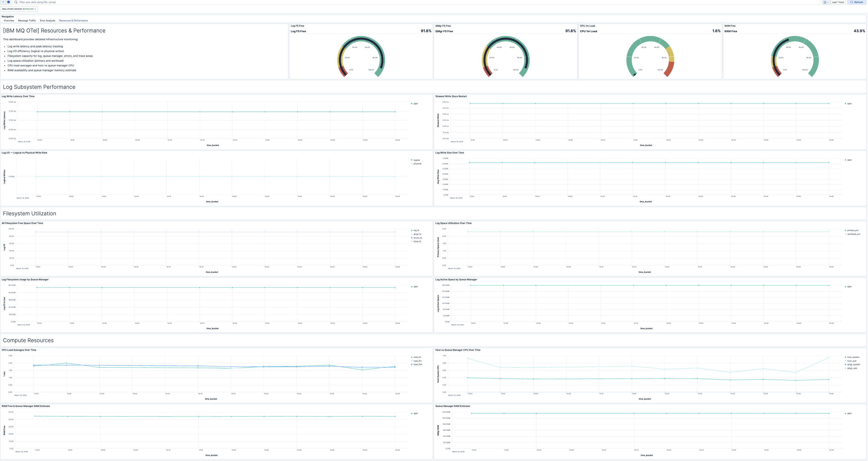Click the Message Traffic navigation link
Viewport: 868px width, 461px height.
pos(27,21)
